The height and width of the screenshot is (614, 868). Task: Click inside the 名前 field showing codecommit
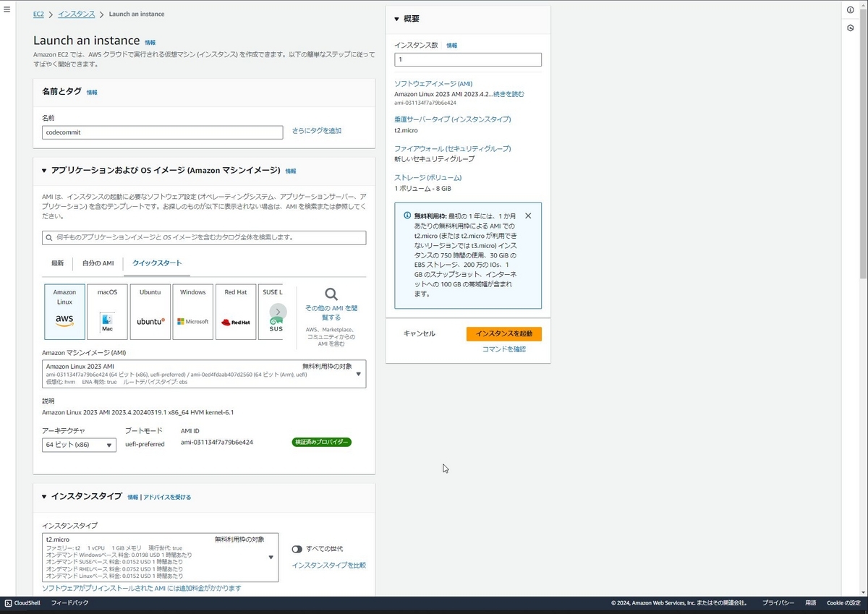162,132
